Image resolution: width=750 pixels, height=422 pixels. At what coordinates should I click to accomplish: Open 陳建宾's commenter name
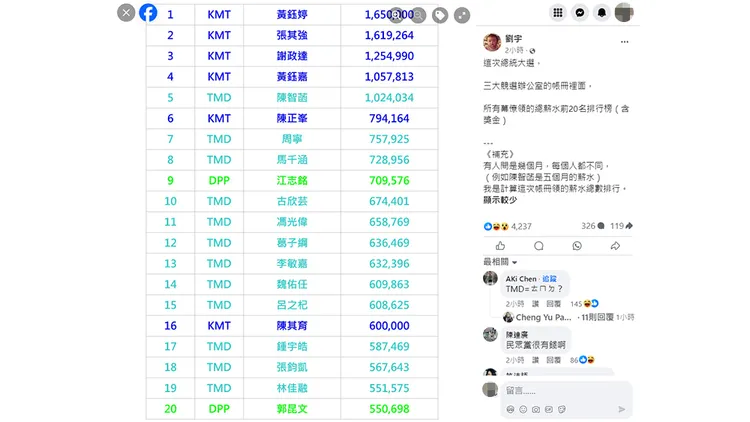[517, 335]
